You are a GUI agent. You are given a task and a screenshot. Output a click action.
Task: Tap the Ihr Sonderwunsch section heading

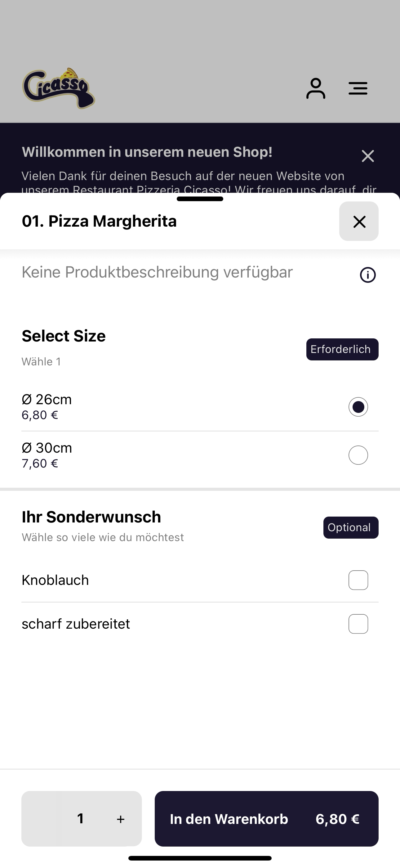(91, 517)
